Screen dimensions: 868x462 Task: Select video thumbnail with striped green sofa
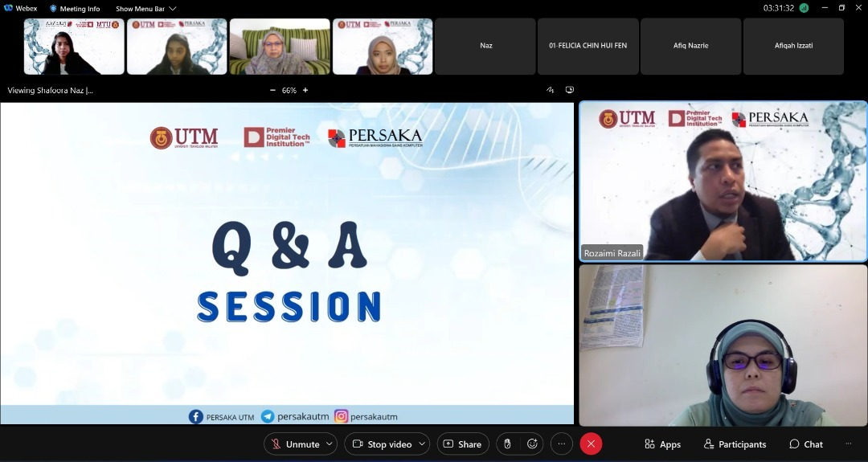[280, 47]
